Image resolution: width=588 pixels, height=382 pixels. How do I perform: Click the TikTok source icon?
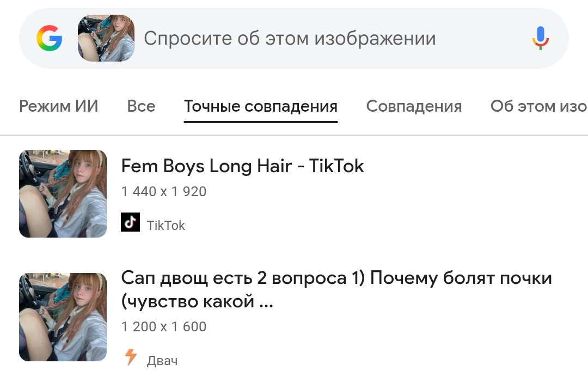click(x=130, y=222)
